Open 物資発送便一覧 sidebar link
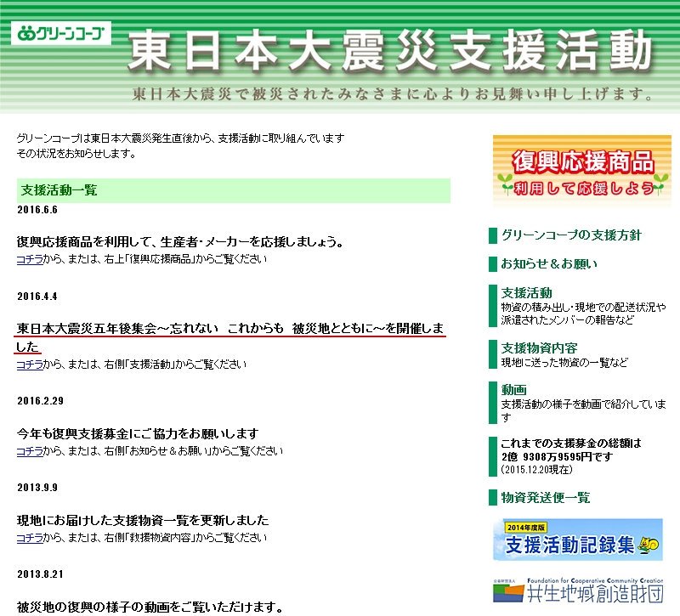 (x=545, y=497)
